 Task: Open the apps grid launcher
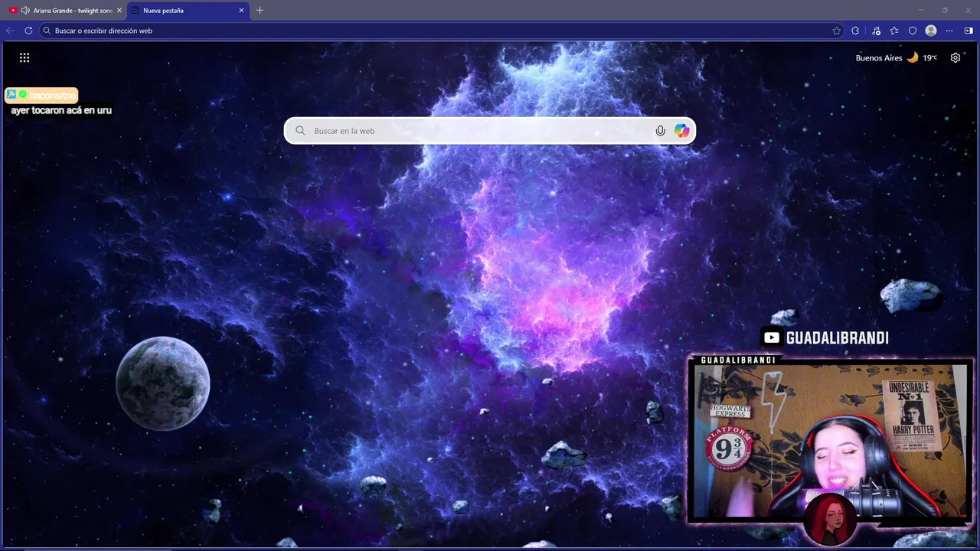(x=24, y=57)
